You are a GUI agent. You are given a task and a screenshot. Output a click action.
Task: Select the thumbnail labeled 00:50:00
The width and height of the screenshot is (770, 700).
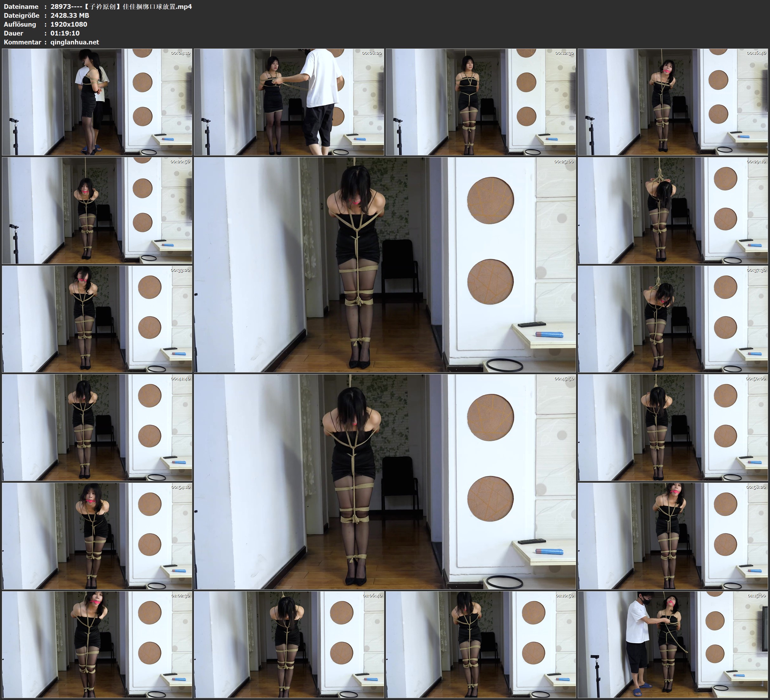click(673, 427)
